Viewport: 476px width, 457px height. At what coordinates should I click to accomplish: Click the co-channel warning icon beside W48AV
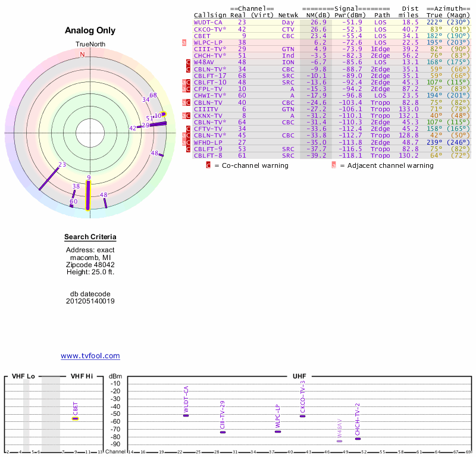click(x=189, y=62)
